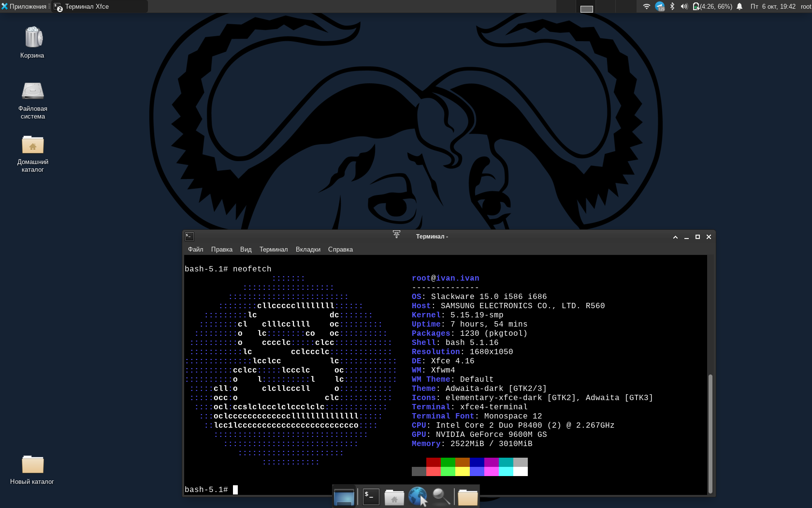This screenshot has height=508, width=812.
Task: Click the Wi-Fi network tray icon
Action: pyautogui.click(x=646, y=6)
